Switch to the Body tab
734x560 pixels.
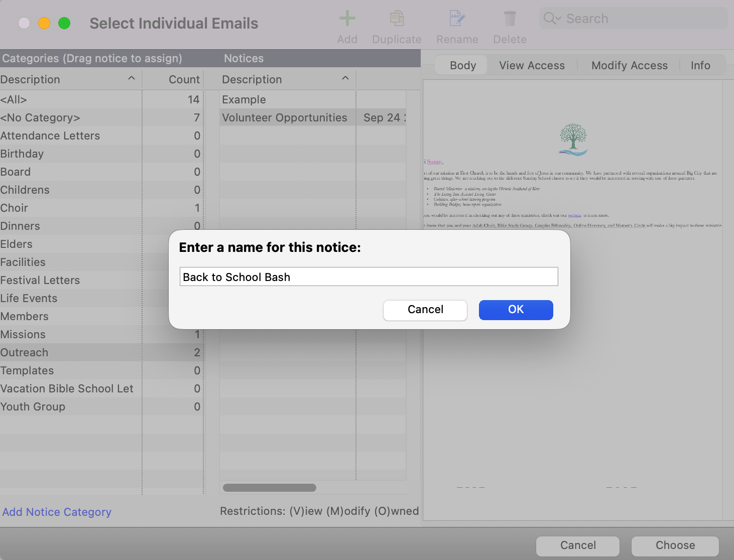[463, 65]
